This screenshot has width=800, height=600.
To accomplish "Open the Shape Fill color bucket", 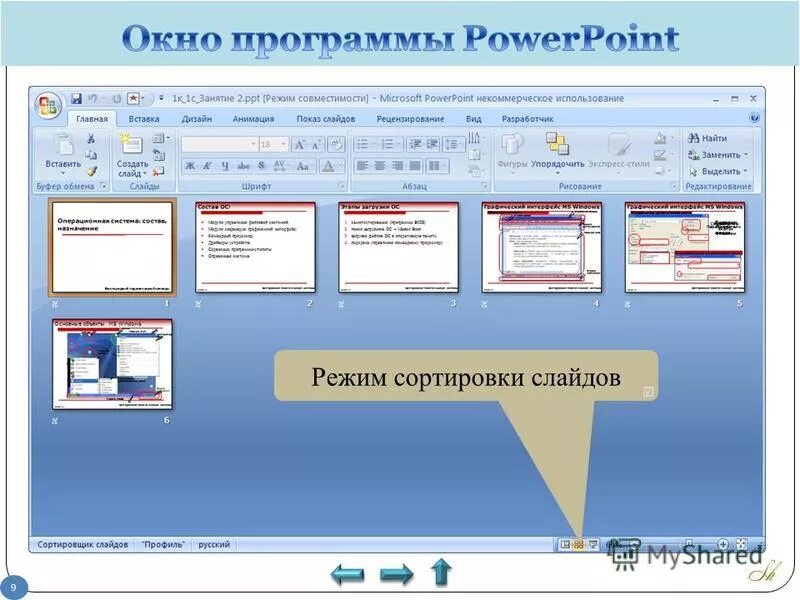I will (662, 138).
